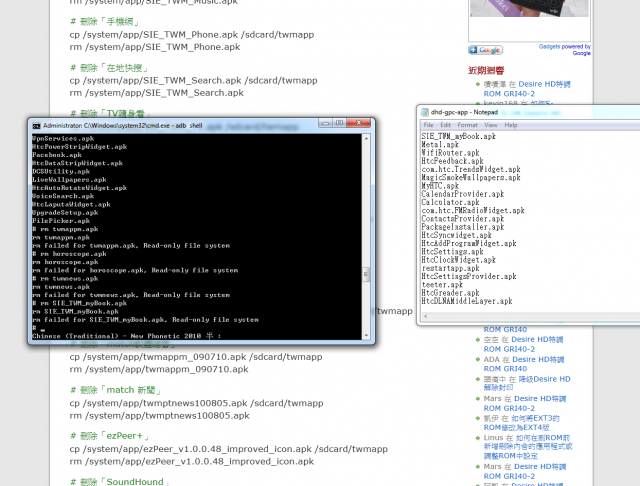This screenshot has width=640, height=486.
Task: Click the 刪除「match 新聞」 comment heading
Action: [116, 390]
